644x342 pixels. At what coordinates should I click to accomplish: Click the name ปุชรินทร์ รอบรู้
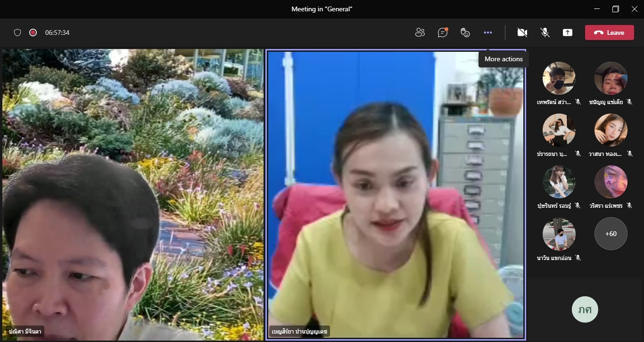(554, 206)
